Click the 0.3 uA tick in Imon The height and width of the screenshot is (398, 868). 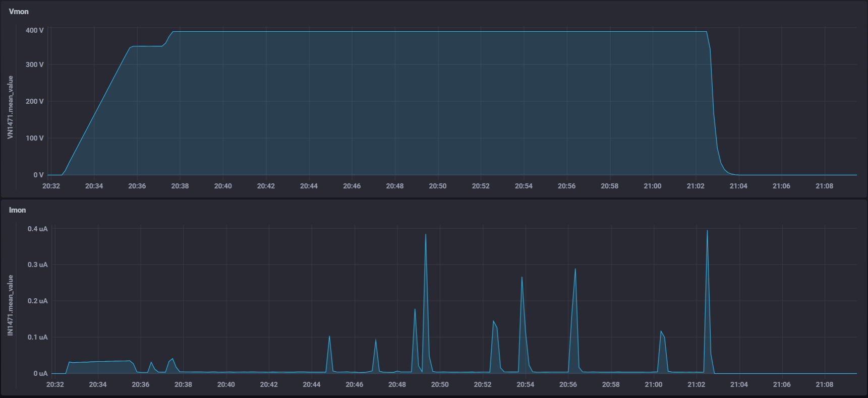click(38, 264)
